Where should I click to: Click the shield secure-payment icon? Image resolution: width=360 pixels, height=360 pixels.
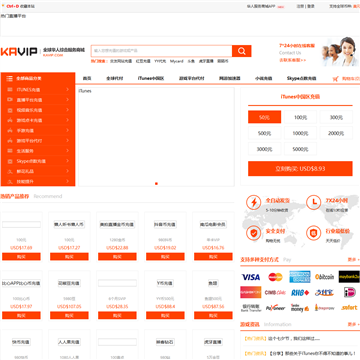pos(254,233)
